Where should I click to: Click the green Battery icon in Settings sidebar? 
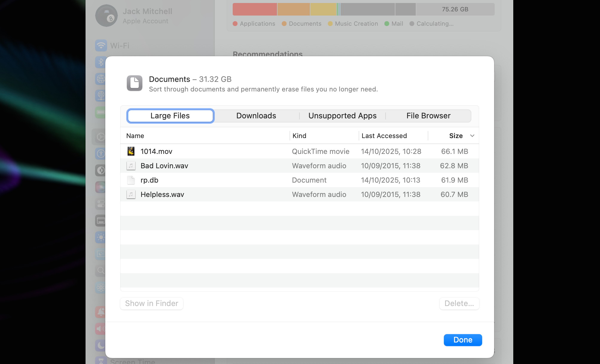tap(100, 112)
